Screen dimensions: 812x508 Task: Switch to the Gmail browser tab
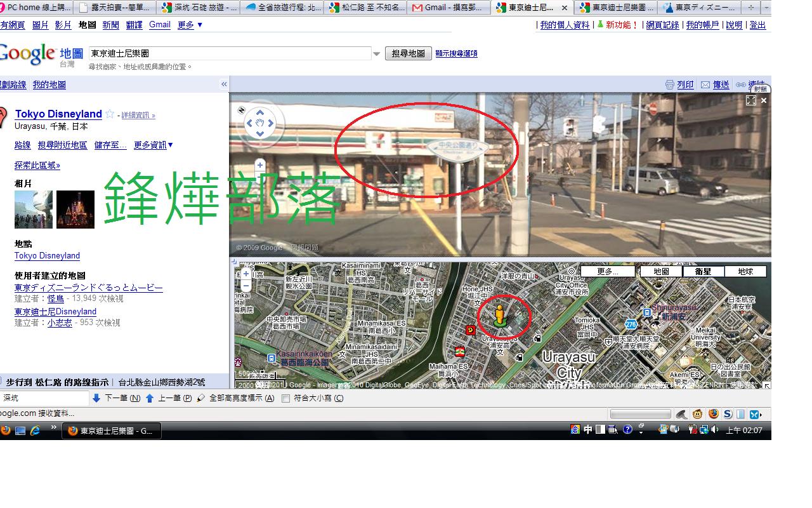pos(449,8)
